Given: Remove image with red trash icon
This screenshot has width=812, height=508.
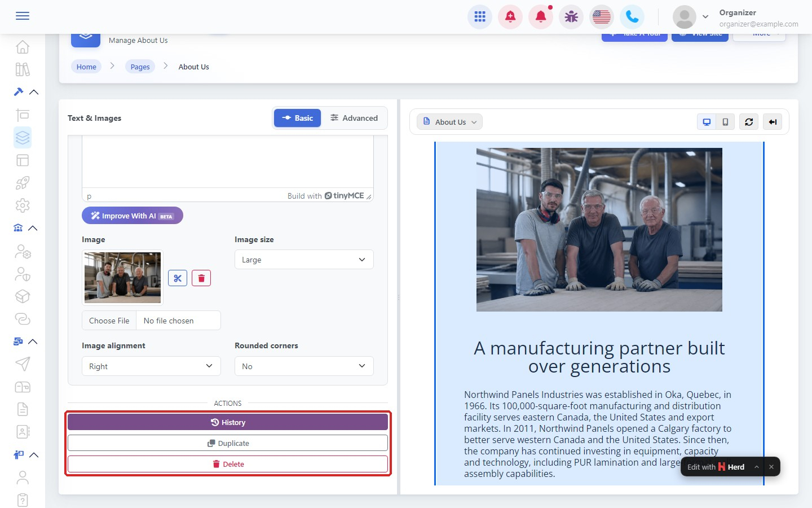Looking at the screenshot, I should [201, 278].
